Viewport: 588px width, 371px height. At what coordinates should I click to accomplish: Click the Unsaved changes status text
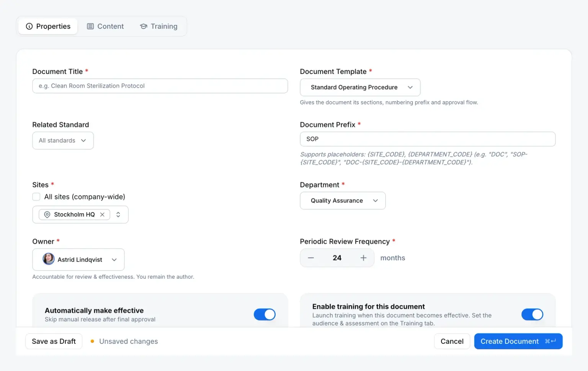click(128, 341)
